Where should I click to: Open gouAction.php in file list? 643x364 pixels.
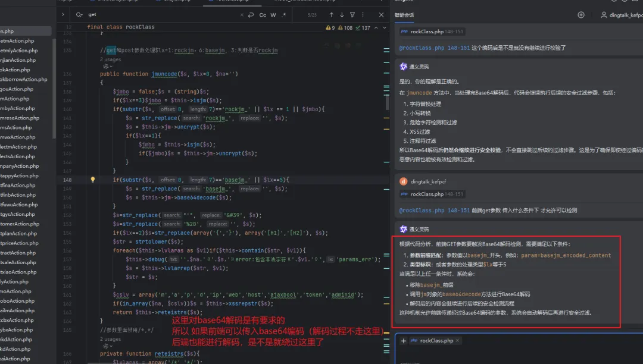(x=17, y=89)
